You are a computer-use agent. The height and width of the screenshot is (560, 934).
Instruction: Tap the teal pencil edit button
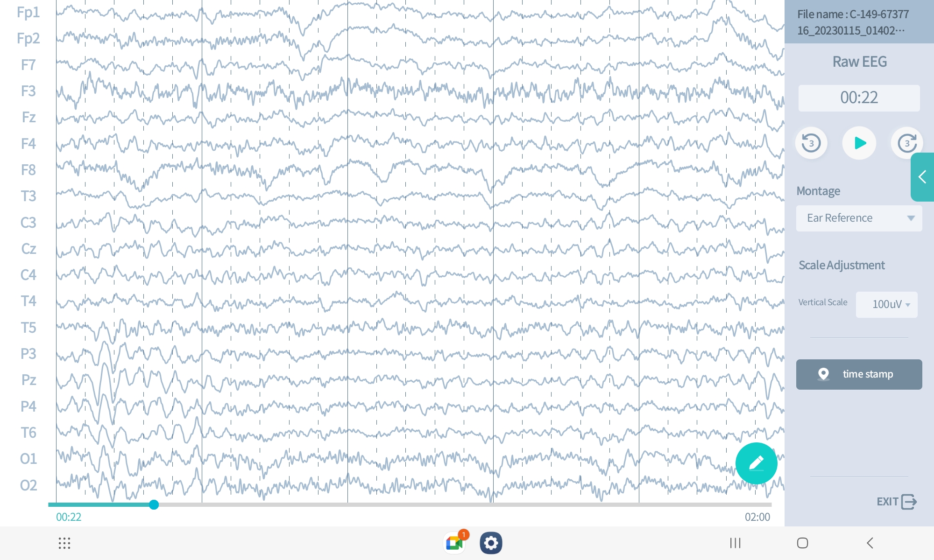tap(756, 463)
